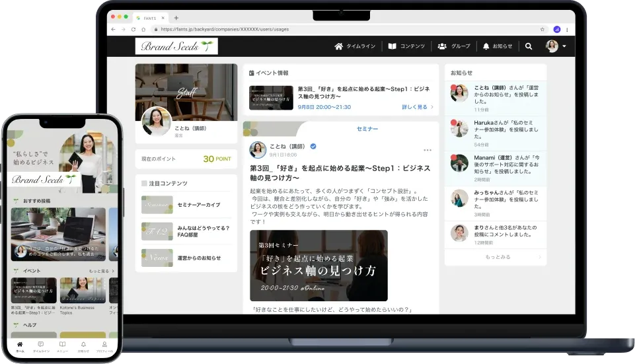Reload the page with refresh icon

(133, 29)
